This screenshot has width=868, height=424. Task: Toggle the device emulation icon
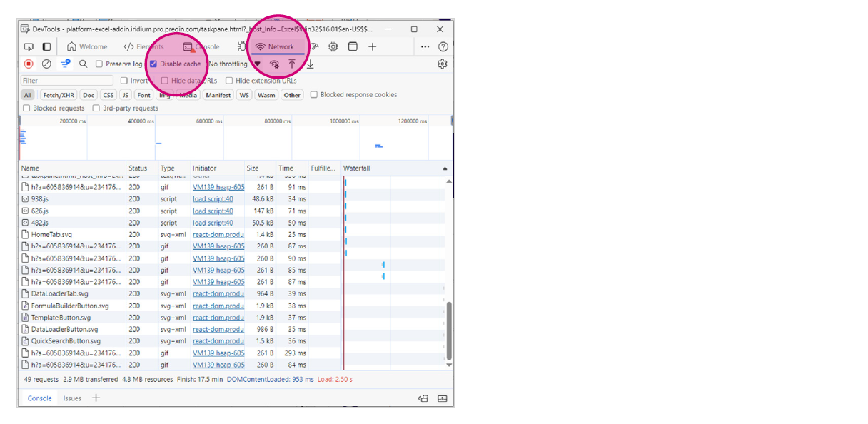pyautogui.click(x=46, y=46)
